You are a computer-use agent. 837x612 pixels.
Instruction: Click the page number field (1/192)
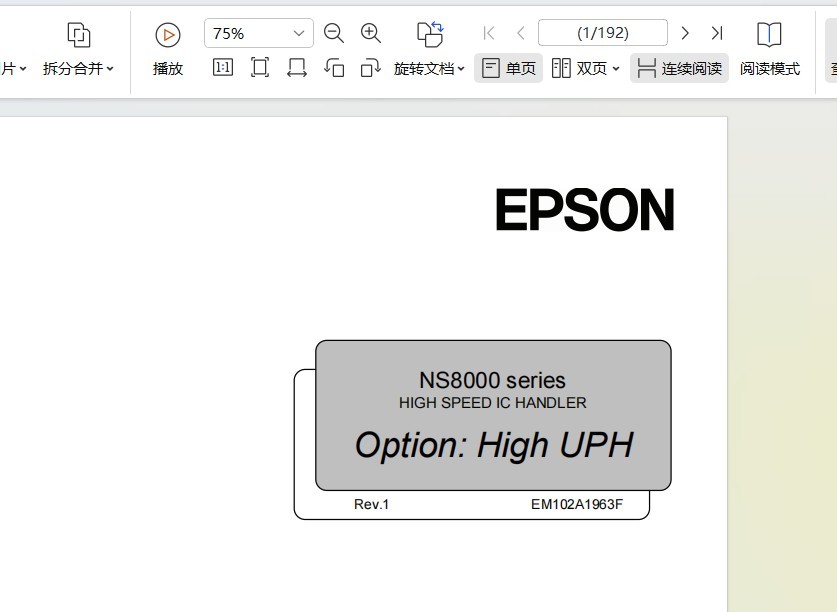click(602, 33)
